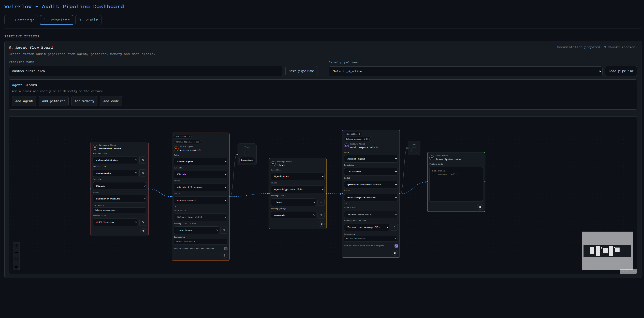Click the flow minimap overview

pos(607,251)
